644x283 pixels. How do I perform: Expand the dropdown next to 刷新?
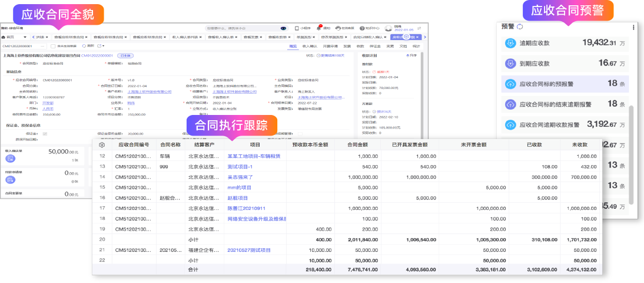pos(104,45)
